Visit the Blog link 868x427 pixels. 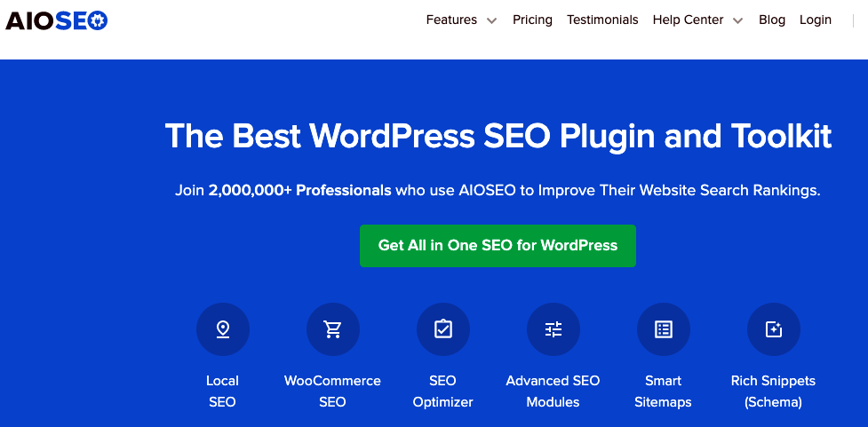pos(772,20)
